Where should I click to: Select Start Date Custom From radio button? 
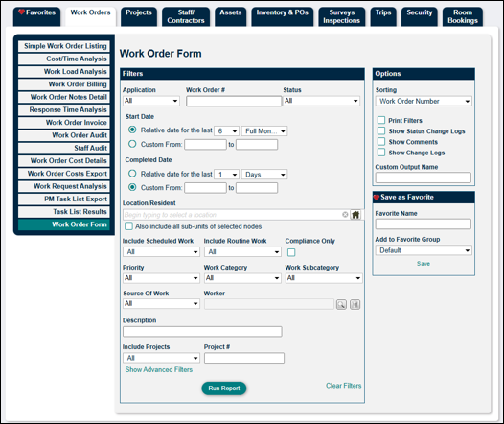click(132, 144)
